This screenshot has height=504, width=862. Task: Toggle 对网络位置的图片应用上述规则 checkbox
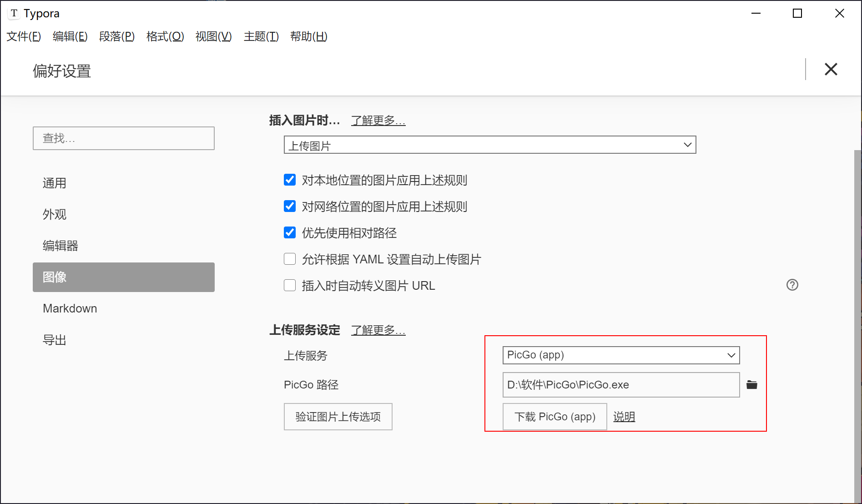[290, 207]
